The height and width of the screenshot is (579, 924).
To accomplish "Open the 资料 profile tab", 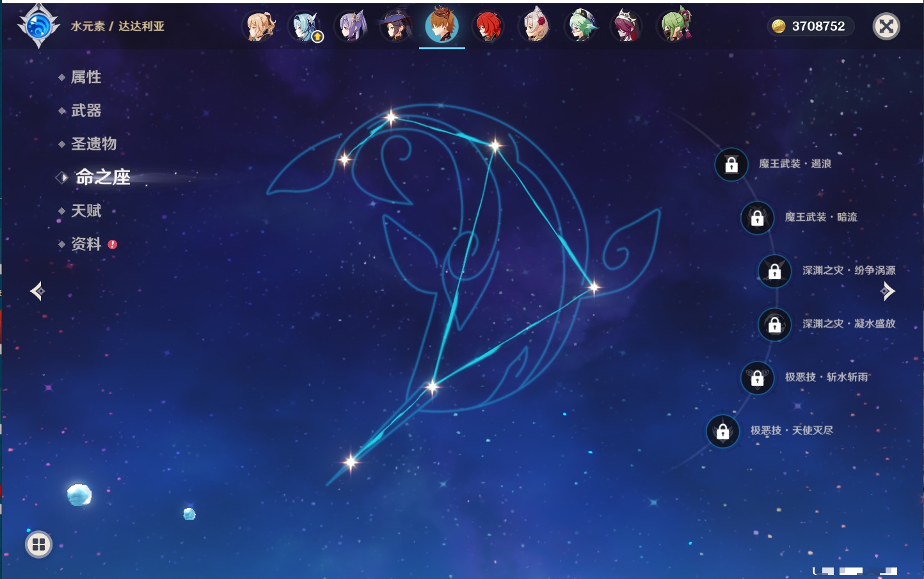I will tap(86, 244).
